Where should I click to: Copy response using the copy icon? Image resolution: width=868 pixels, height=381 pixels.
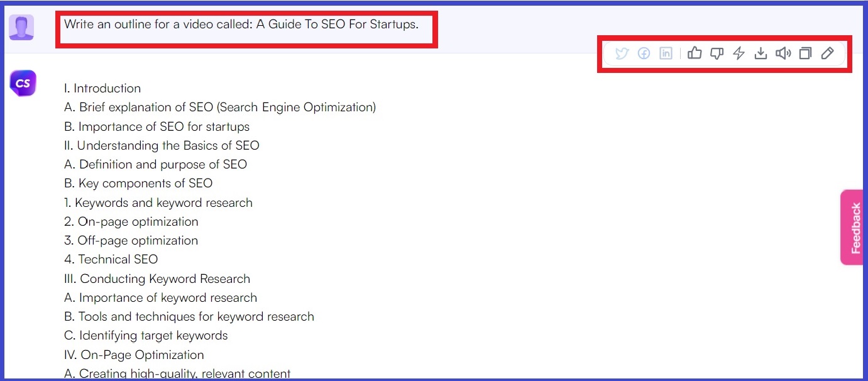click(x=805, y=53)
